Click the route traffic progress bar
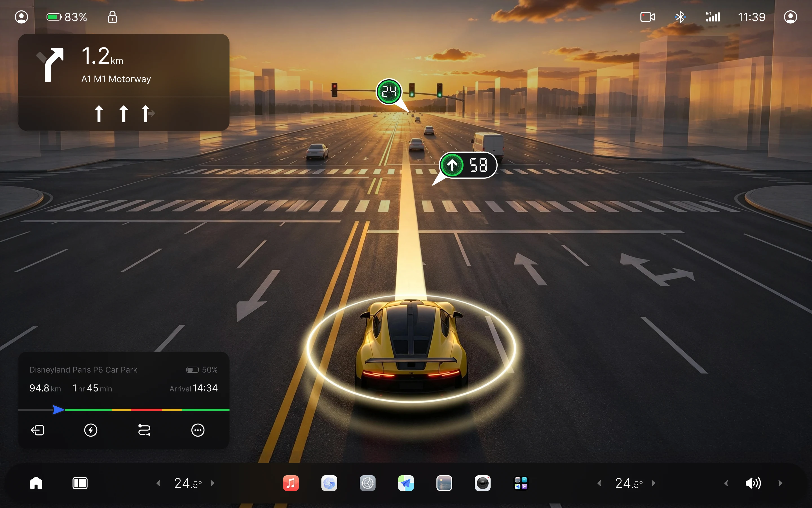 (x=123, y=410)
